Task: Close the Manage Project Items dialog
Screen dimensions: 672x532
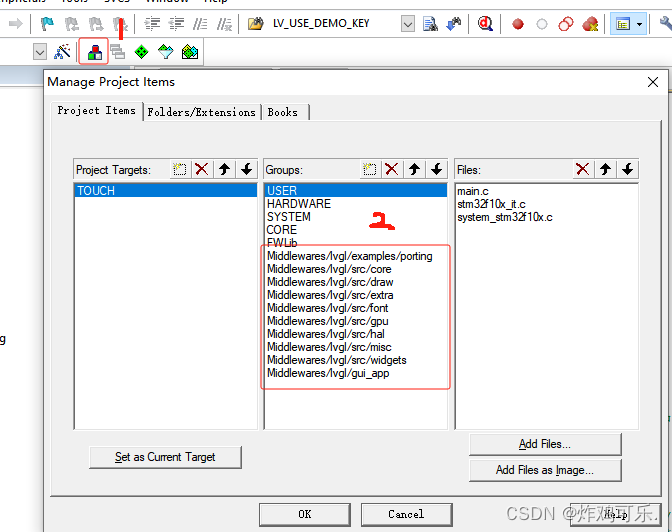Action: coord(653,82)
